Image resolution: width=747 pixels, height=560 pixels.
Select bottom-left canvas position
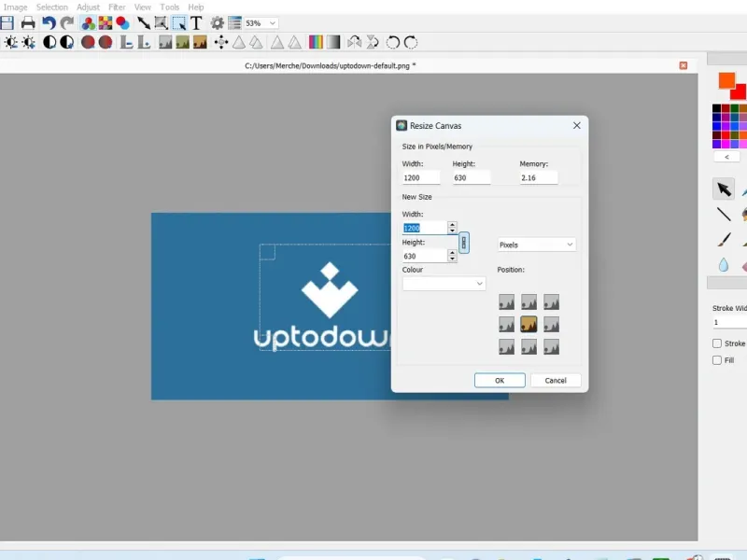click(x=506, y=346)
